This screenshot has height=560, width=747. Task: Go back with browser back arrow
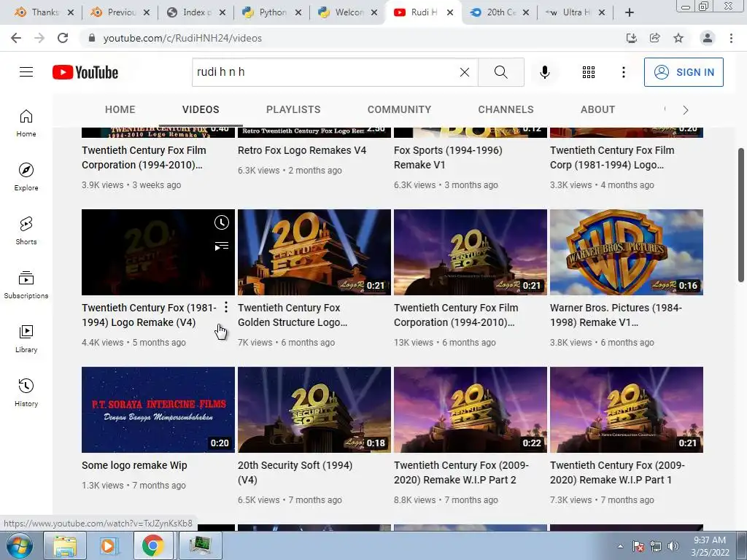[x=16, y=38]
